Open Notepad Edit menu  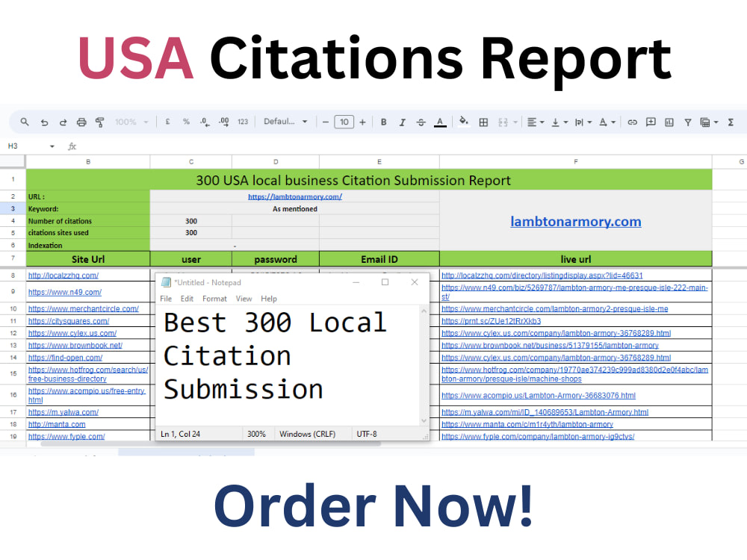(x=187, y=299)
